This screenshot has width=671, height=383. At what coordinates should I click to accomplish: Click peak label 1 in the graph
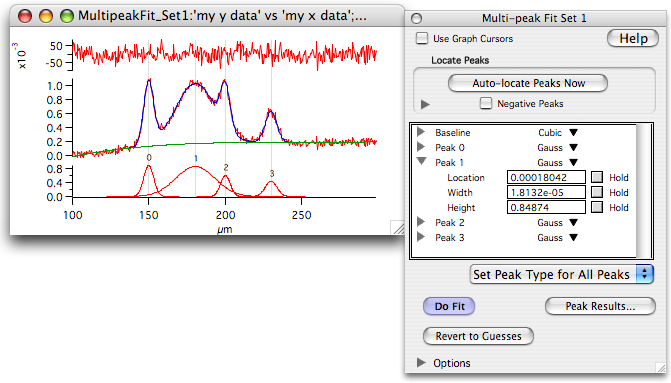[x=196, y=158]
